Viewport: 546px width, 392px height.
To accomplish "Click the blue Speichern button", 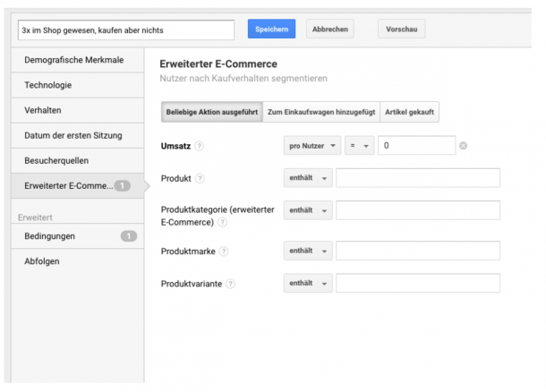I will [271, 29].
